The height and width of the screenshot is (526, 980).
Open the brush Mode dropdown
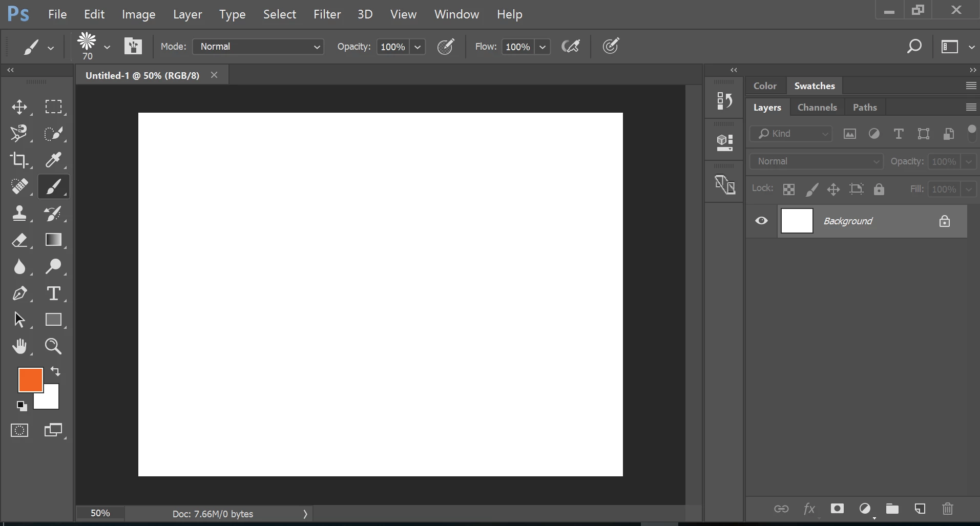pos(258,47)
